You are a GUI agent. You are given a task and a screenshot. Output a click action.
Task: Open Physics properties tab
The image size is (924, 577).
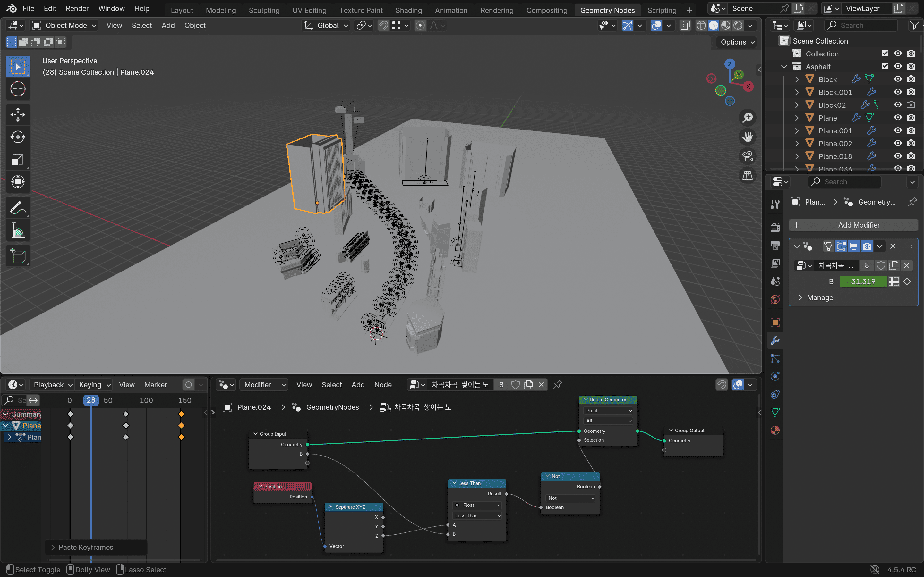pyautogui.click(x=775, y=376)
